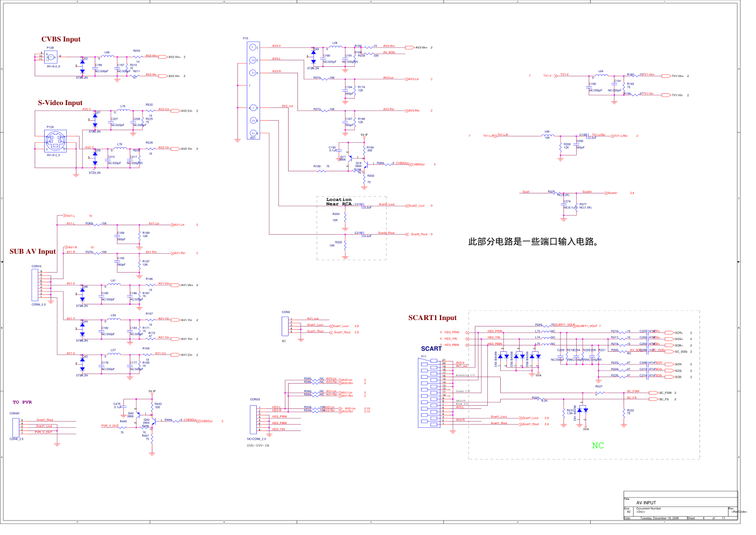Viewport: 756px width, 535px height.
Task: Click the SUB AV Input section title
Action: click(x=33, y=252)
